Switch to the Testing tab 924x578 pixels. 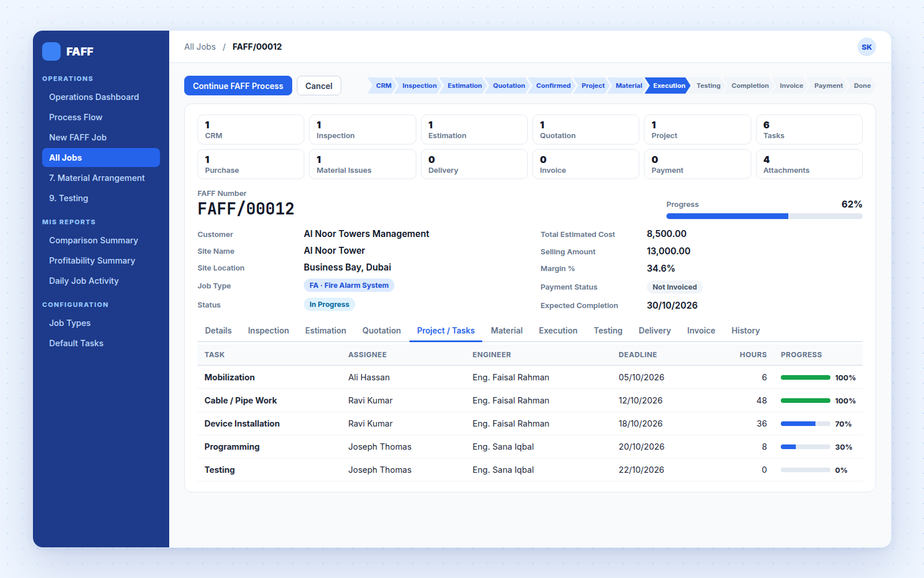coord(608,331)
